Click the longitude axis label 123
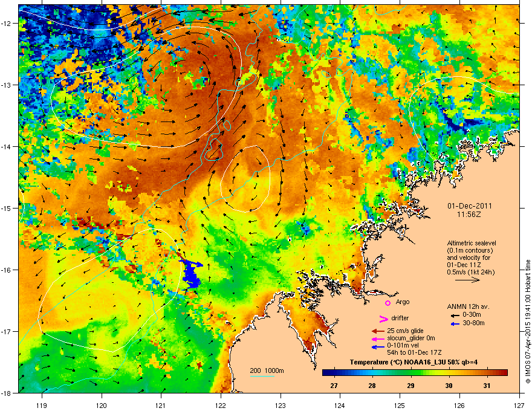The width and height of the screenshot is (532, 411). (281, 405)
